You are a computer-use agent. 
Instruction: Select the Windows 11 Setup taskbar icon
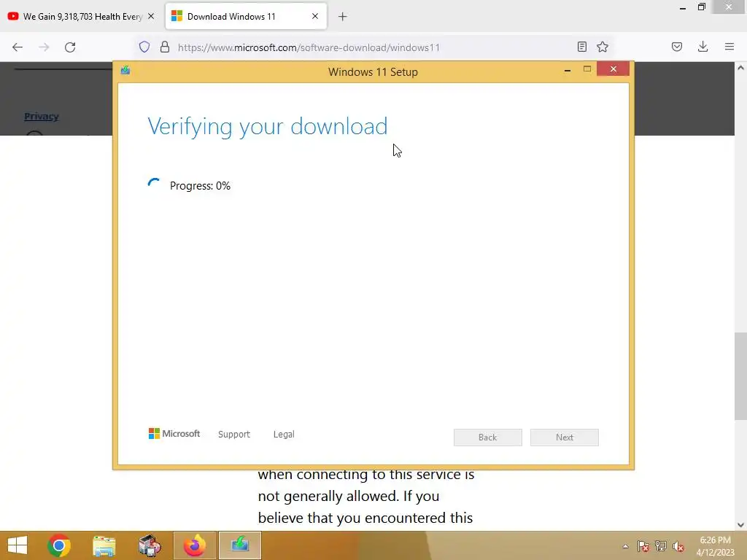pyautogui.click(x=239, y=545)
